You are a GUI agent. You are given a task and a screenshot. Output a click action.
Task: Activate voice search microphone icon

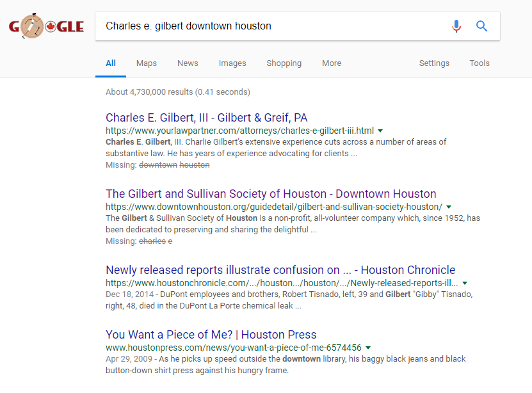[x=456, y=26]
